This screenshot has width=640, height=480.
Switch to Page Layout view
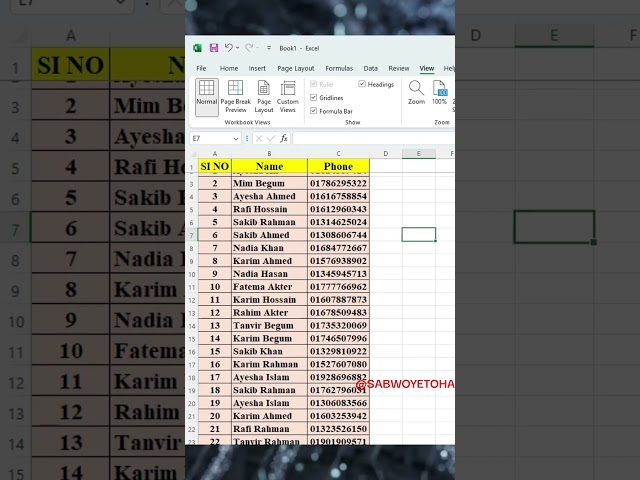tap(264, 97)
